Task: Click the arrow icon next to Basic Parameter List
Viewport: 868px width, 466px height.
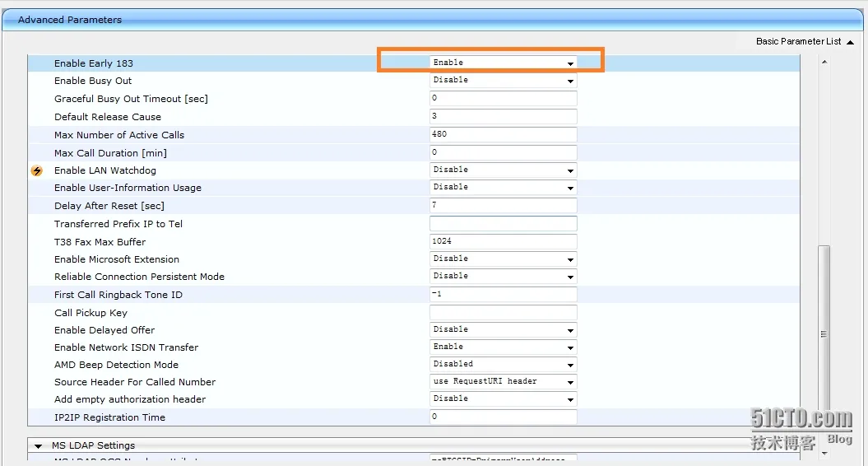Action: click(850, 42)
